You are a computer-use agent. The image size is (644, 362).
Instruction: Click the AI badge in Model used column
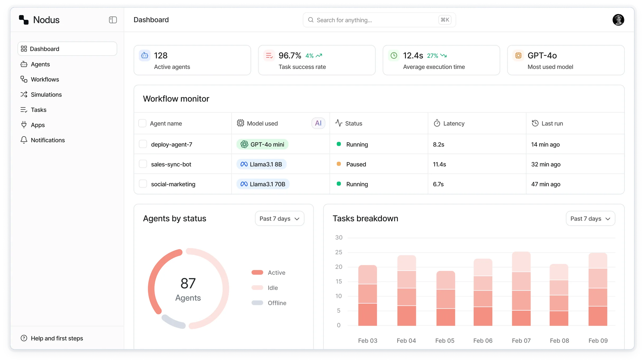pos(318,123)
